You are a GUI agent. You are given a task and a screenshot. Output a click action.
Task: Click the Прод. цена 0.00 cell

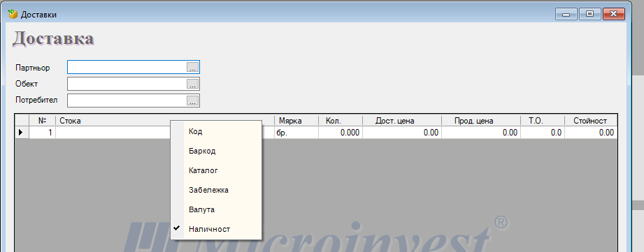tap(481, 133)
